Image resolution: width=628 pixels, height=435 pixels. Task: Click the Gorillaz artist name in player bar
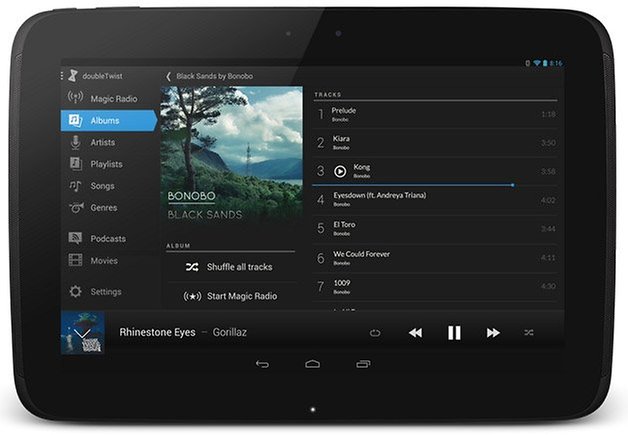[229, 332]
